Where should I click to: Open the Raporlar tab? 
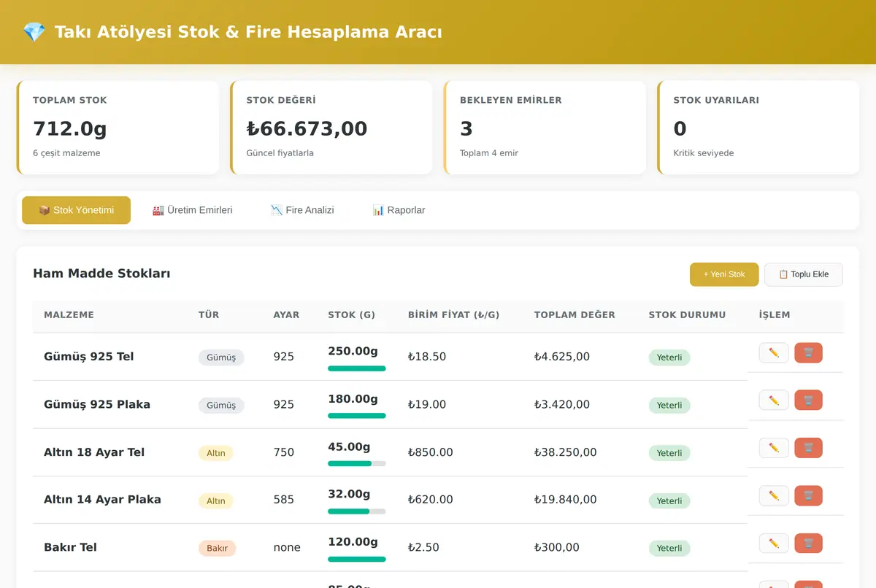(399, 210)
